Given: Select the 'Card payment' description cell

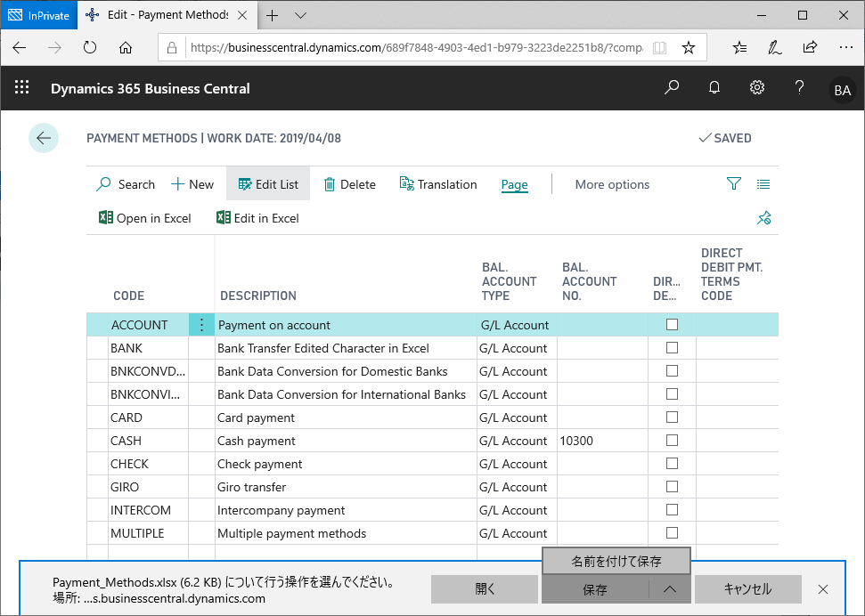Looking at the screenshot, I should pos(346,417).
